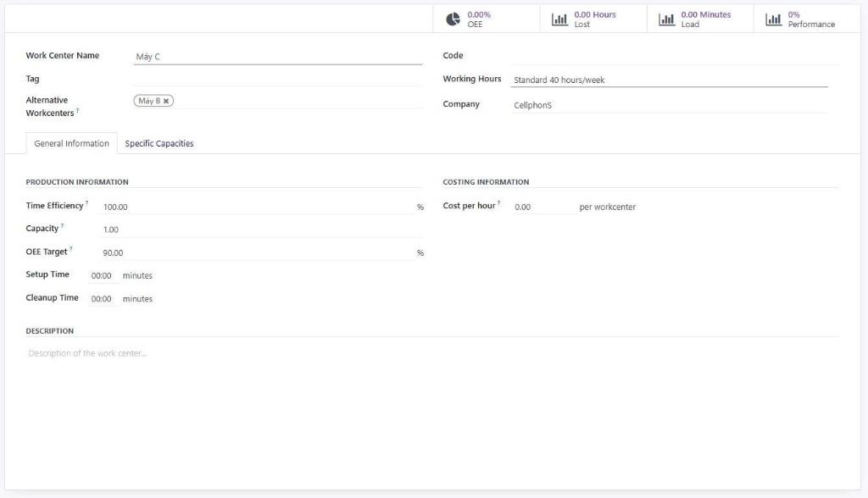Click the Cost per hour help icon
The width and height of the screenshot is (868, 498).
click(x=498, y=204)
